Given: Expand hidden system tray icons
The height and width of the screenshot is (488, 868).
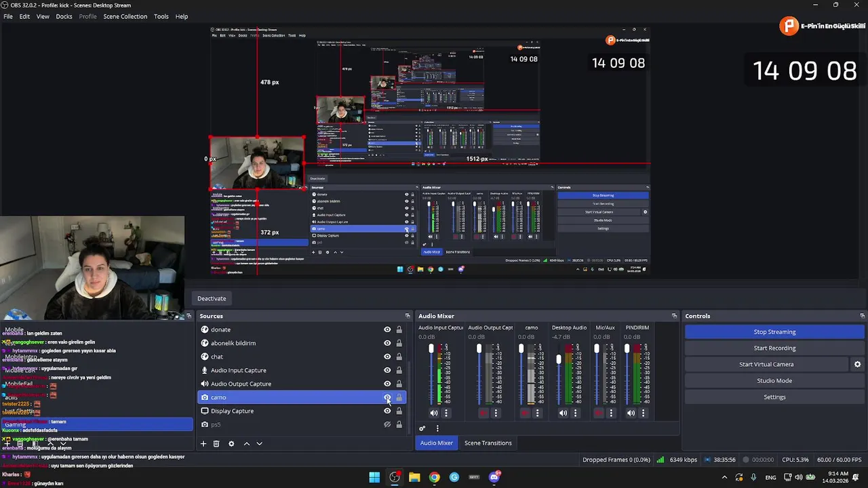Looking at the screenshot, I should pos(724,477).
